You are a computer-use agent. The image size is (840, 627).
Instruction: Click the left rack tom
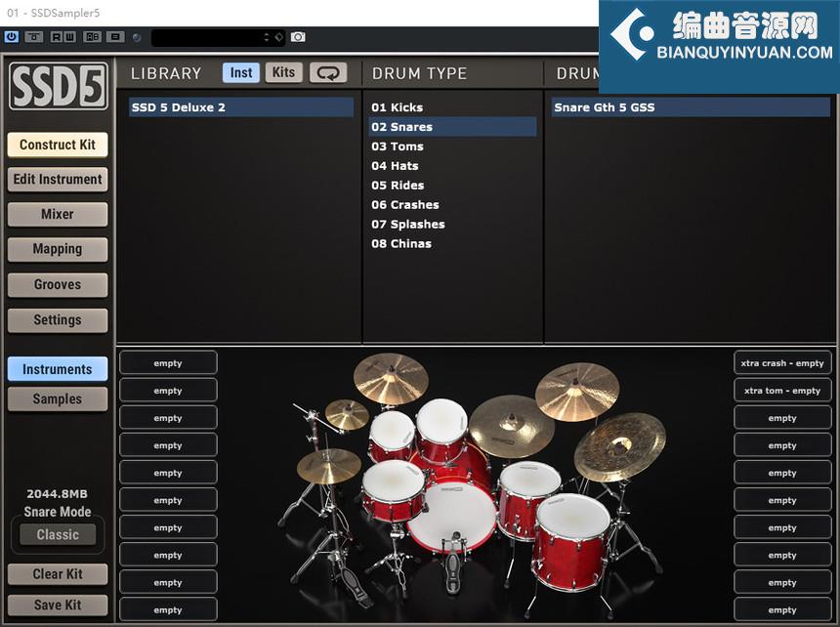click(x=392, y=435)
